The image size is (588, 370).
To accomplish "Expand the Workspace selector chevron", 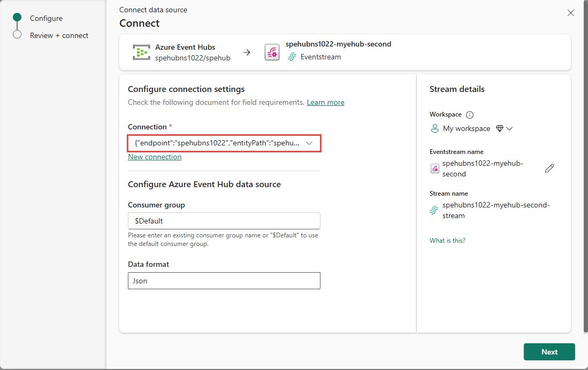I will (x=510, y=128).
